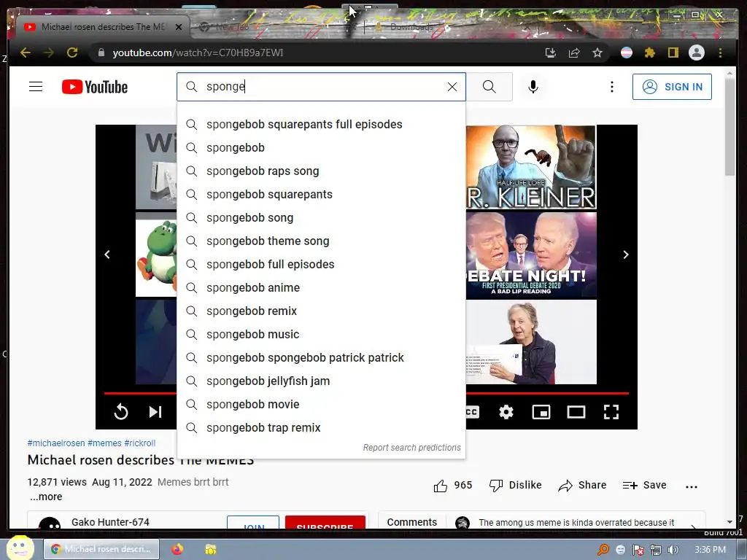747x560 pixels.
Task: Skip to next video in player
Action: (x=155, y=412)
